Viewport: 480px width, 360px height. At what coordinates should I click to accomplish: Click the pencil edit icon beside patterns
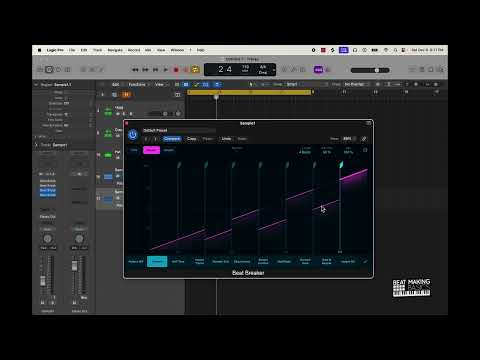coord(365,262)
